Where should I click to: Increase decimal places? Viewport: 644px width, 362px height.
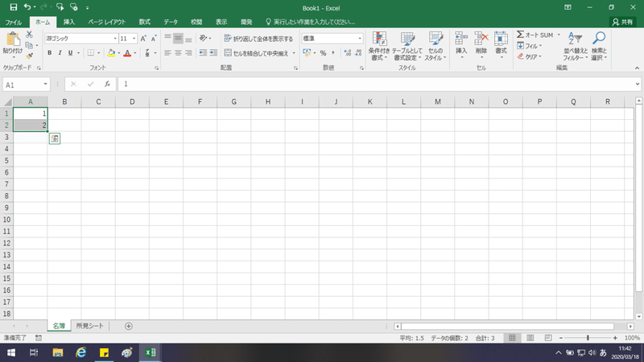coord(348,53)
